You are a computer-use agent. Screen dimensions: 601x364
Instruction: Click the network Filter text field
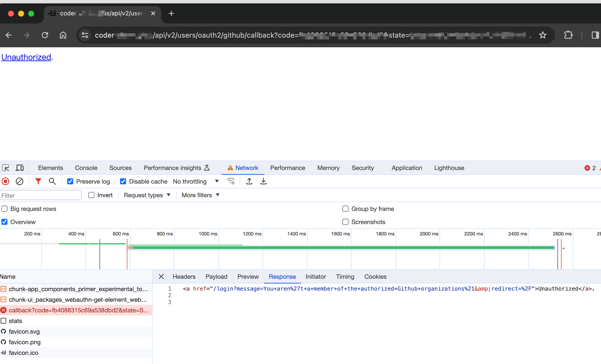click(x=41, y=195)
